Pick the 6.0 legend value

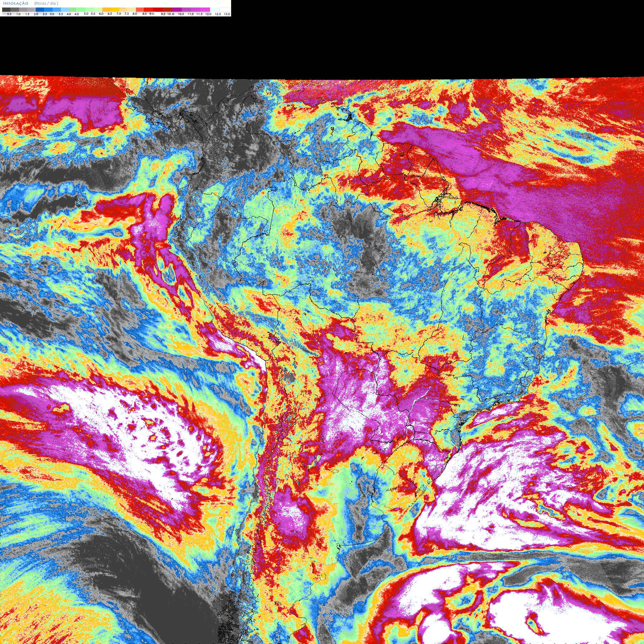tap(101, 14)
